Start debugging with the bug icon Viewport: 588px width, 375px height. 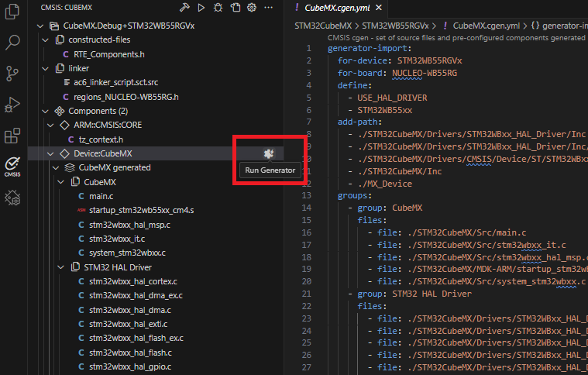point(218,7)
